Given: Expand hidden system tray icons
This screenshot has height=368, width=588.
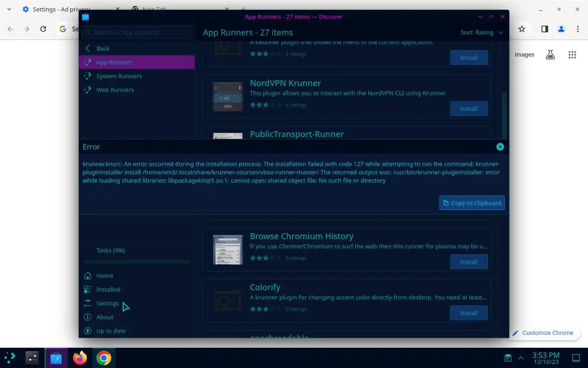Looking at the screenshot, I should (521, 358).
